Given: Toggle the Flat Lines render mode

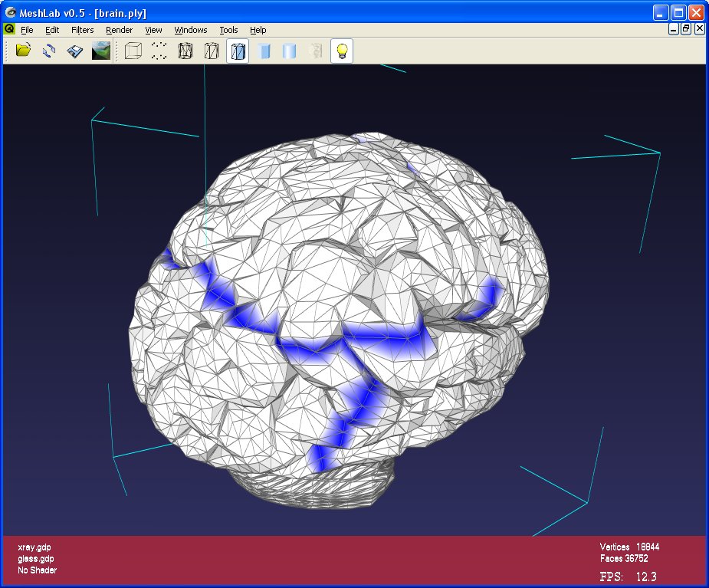Looking at the screenshot, I should pos(238,51).
